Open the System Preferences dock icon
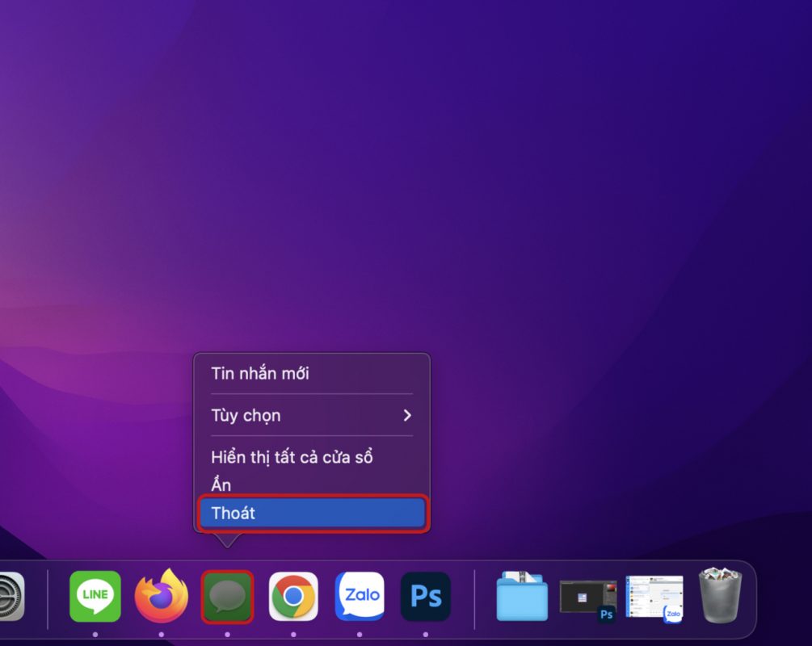Image resolution: width=812 pixels, height=646 pixels. click(x=10, y=597)
